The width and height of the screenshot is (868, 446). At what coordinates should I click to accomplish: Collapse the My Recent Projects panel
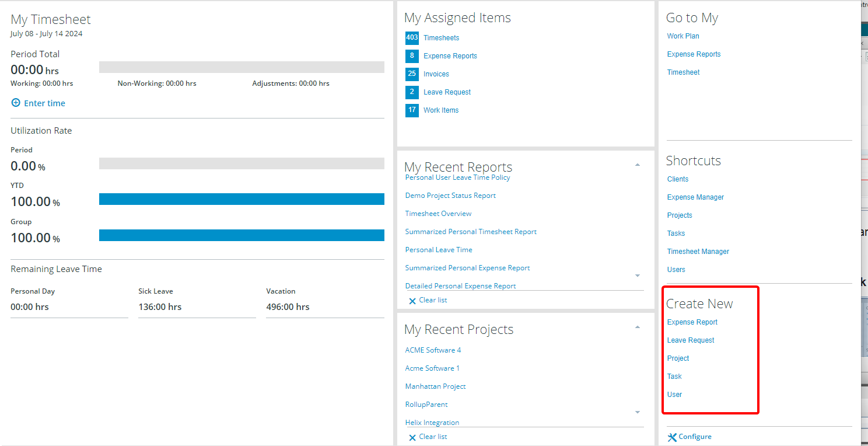pyautogui.click(x=637, y=327)
